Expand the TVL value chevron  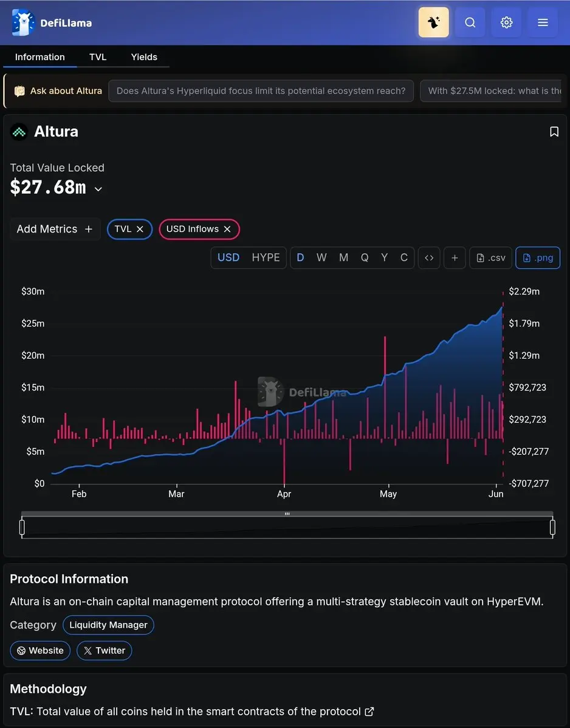tap(98, 189)
